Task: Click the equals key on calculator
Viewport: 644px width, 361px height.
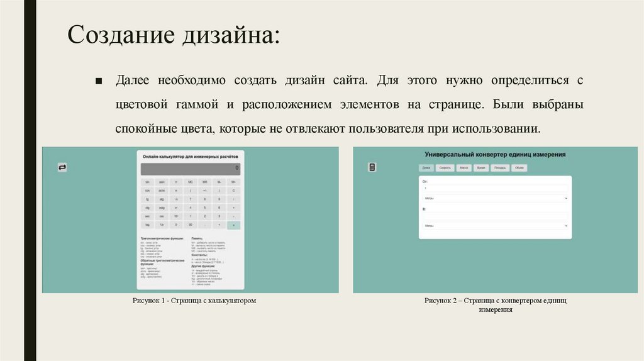Action: (x=234, y=225)
